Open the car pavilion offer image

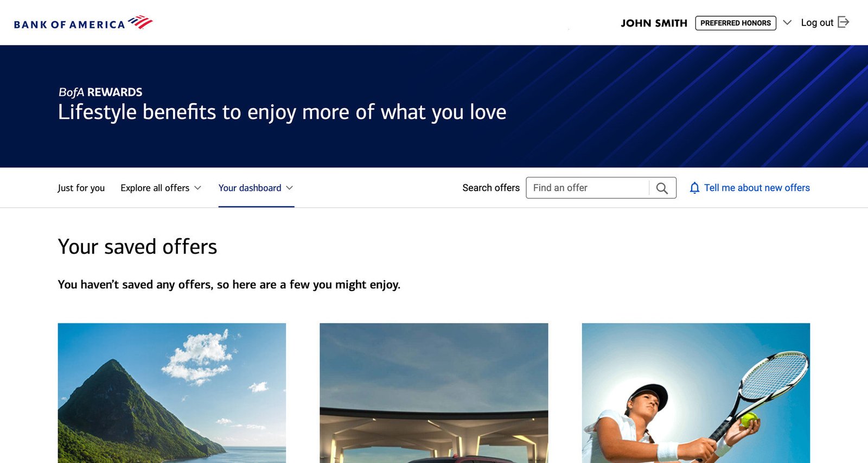(x=434, y=393)
